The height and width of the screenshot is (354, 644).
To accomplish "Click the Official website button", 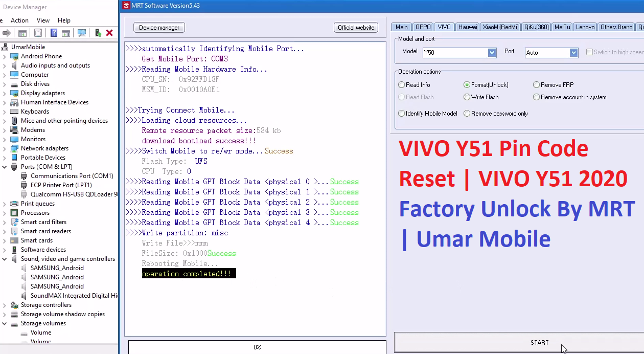I will (x=356, y=28).
